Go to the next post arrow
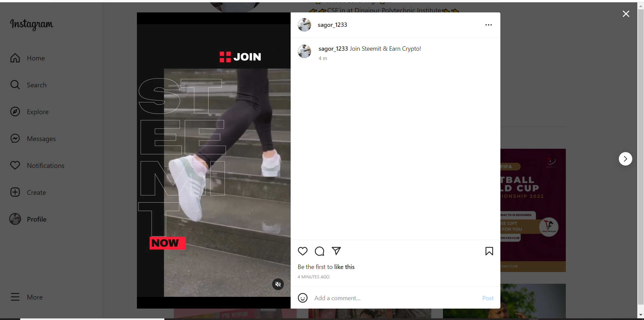The image size is (644, 320). [x=625, y=159]
